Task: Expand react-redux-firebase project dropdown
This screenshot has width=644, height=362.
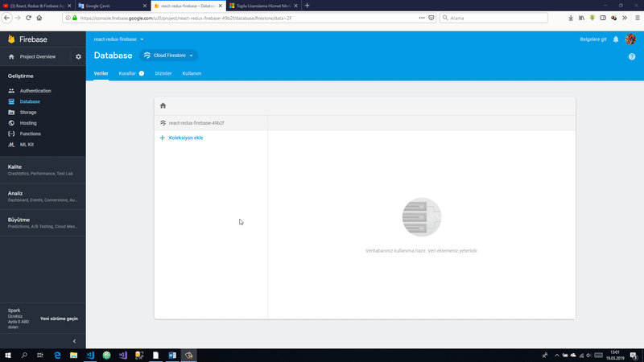Action: tap(118, 39)
